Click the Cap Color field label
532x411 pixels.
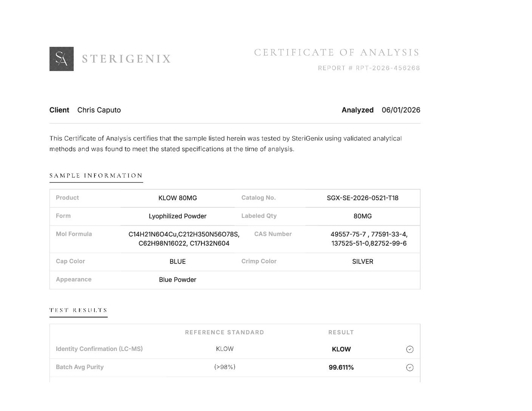point(70,261)
